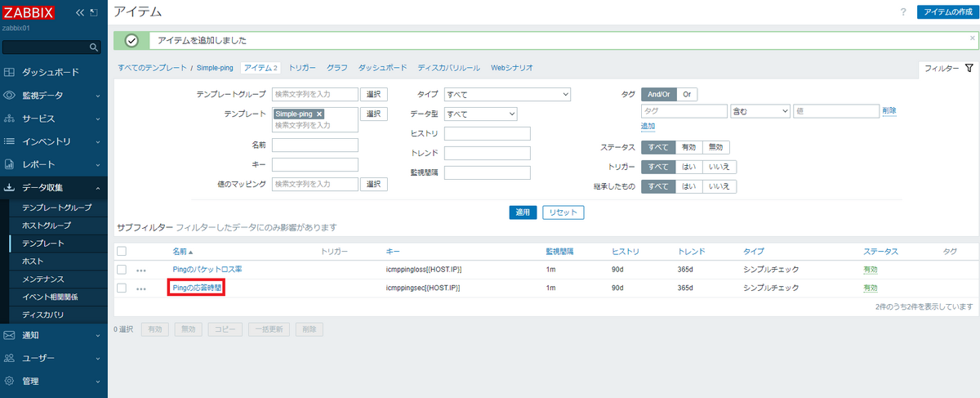Click the 通知 envelope icon
The height and width of the screenshot is (398, 980).
click(10, 335)
